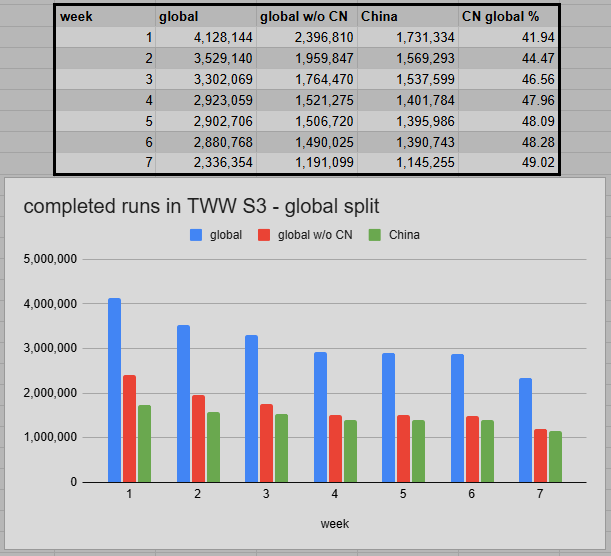611x556 pixels.
Task: Click the blue global legend swatch
Action: pyautogui.click(x=197, y=235)
